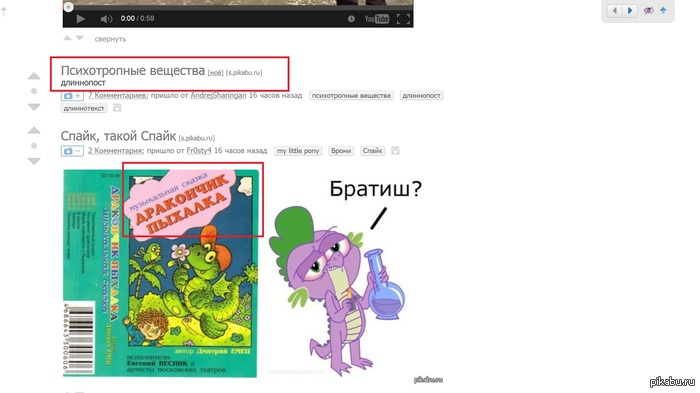Select the Брони tag
The height and width of the screenshot is (393, 700).
click(341, 151)
